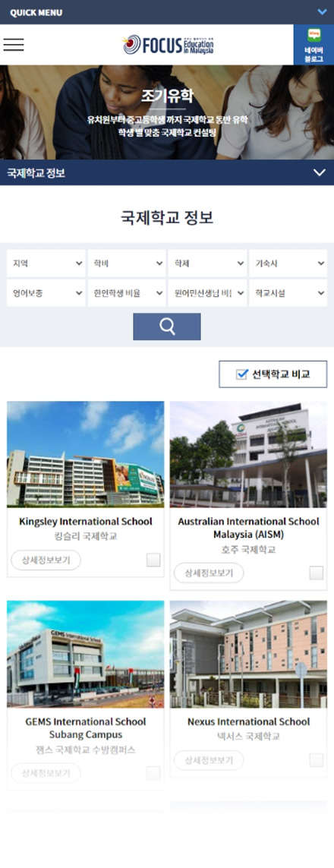Viewport: 334px width, 868px height.
Task: Open the 기숙사 dropdown
Action: (x=288, y=264)
